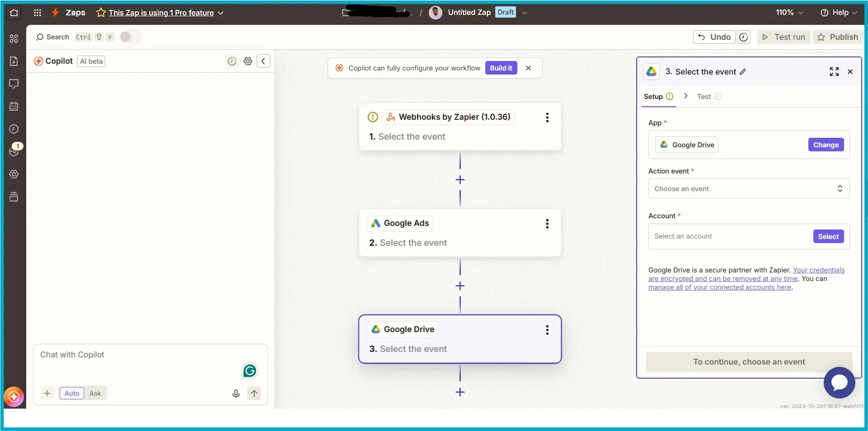Image resolution: width=868 pixels, height=431 pixels.
Task: Open the calendar icon in the left sidebar
Action: 14,107
